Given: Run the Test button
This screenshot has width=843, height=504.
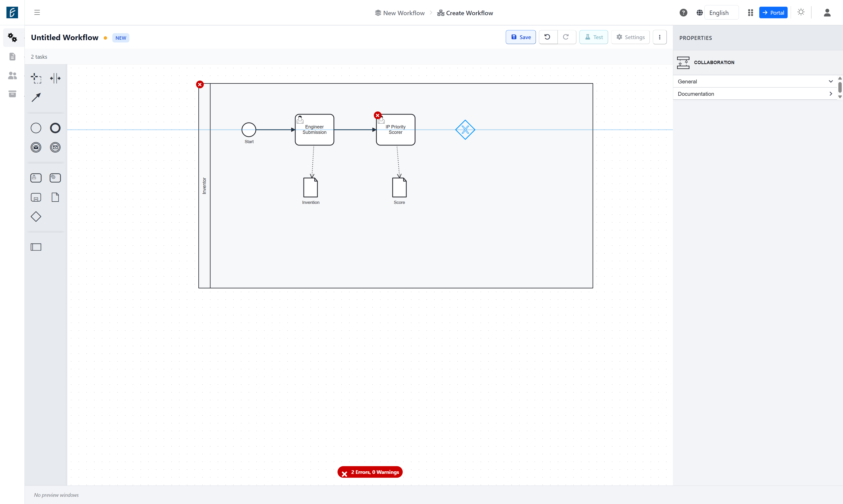Looking at the screenshot, I should [594, 37].
